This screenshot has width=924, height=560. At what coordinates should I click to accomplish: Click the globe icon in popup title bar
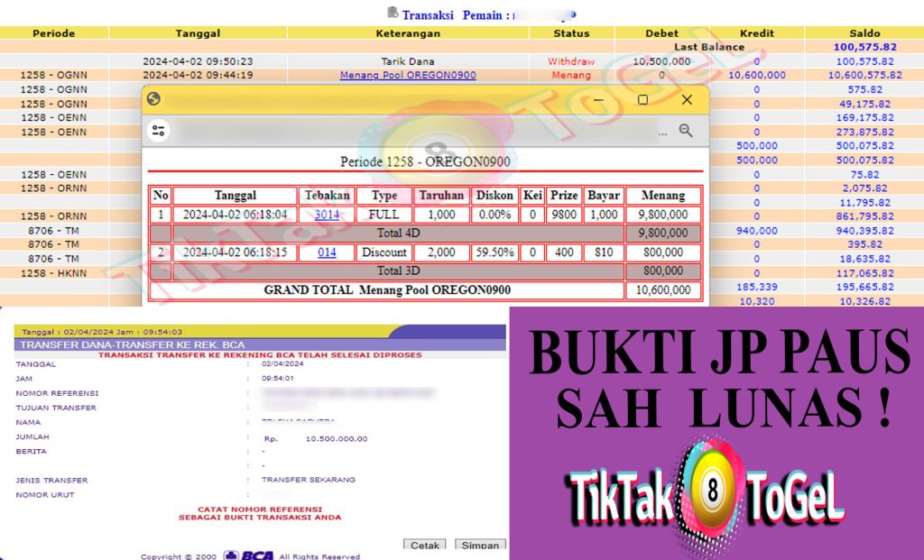point(153,99)
